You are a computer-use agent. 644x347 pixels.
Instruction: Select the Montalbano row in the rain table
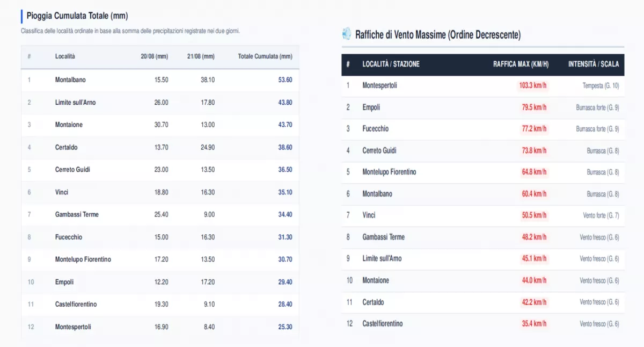[x=160, y=80]
